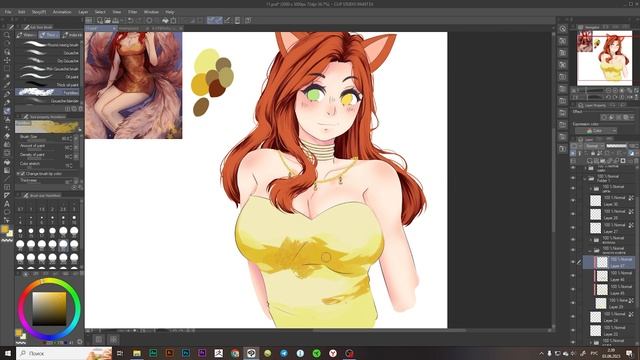Open Expression color dropdown showing Color
Image resolution: width=640 pixels, height=360 pixels.
point(596,131)
